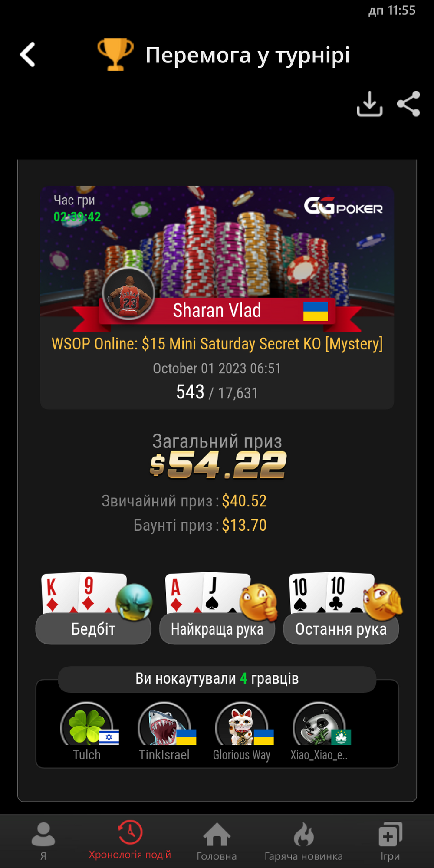The image size is (434, 868).
Task: Open the Ігри games tab
Action: point(390,841)
